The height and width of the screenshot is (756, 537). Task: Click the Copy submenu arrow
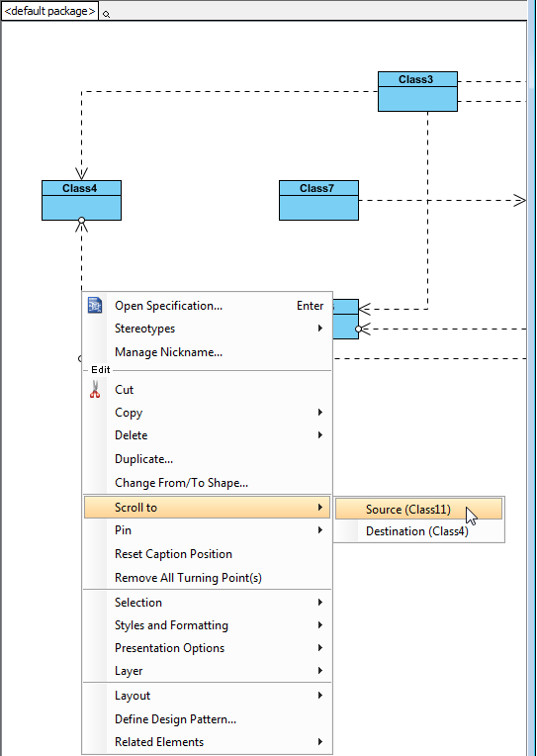(x=320, y=413)
